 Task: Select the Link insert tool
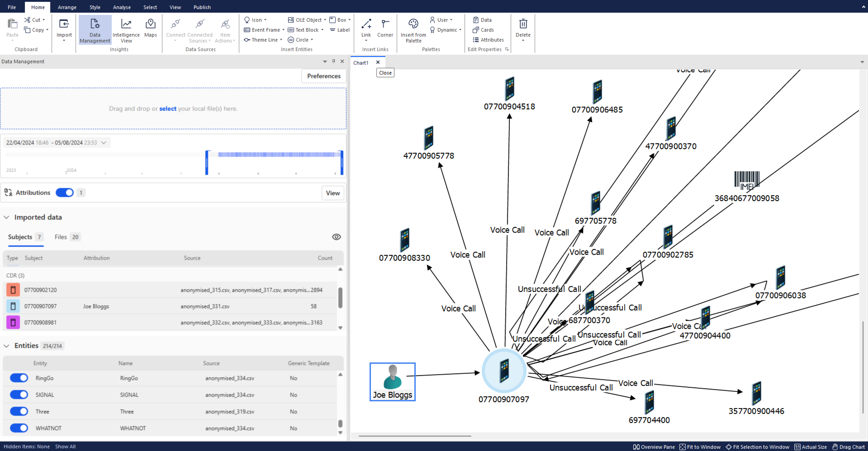tap(366, 28)
